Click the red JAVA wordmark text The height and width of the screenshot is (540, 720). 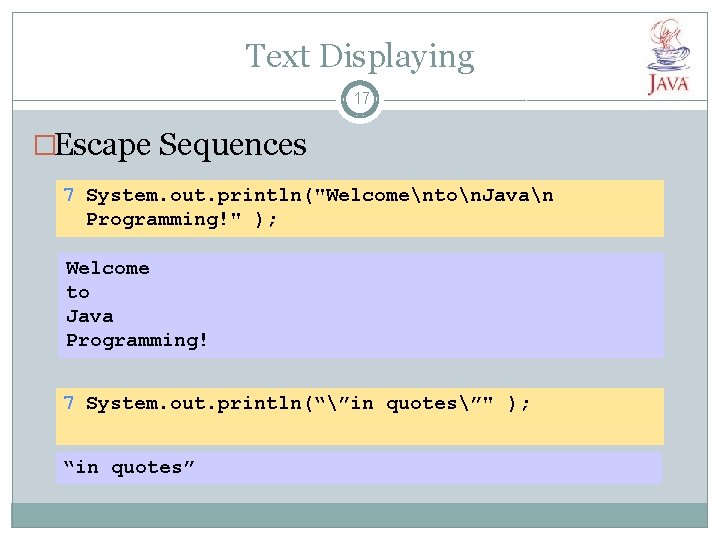pyautogui.click(x=667, y=83)
